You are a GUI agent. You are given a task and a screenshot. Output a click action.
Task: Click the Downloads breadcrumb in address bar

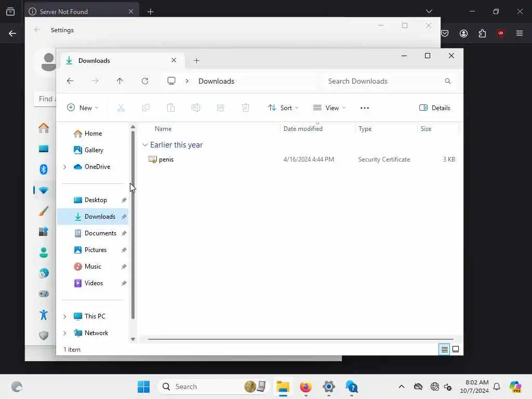coord(216,82)
